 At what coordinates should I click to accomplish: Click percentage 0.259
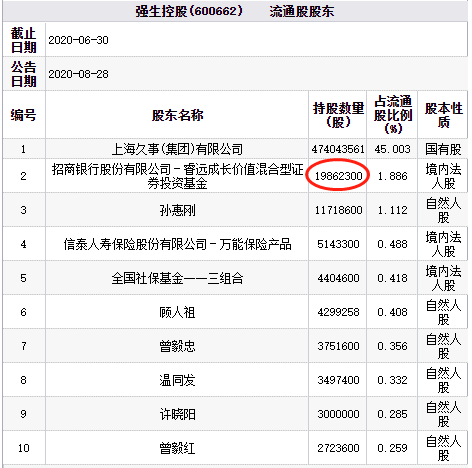click(392, 448)
